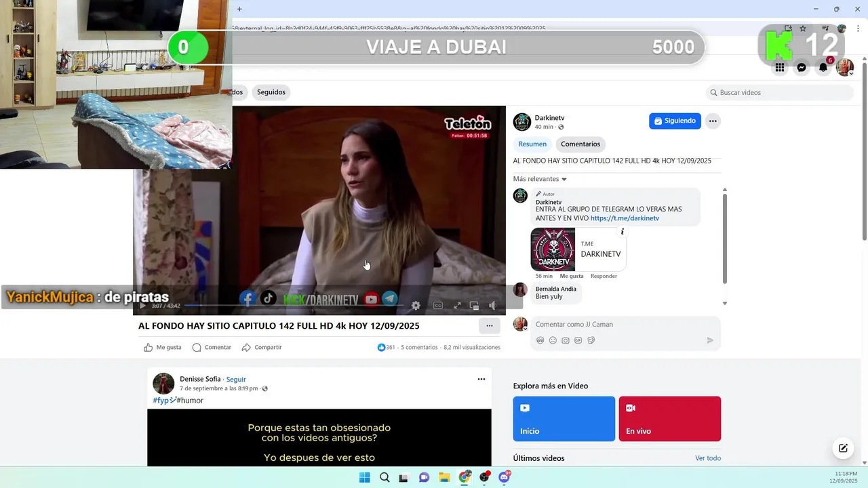Attach a photo using the camera icon
868x488 pixels.
coord(566,340)
